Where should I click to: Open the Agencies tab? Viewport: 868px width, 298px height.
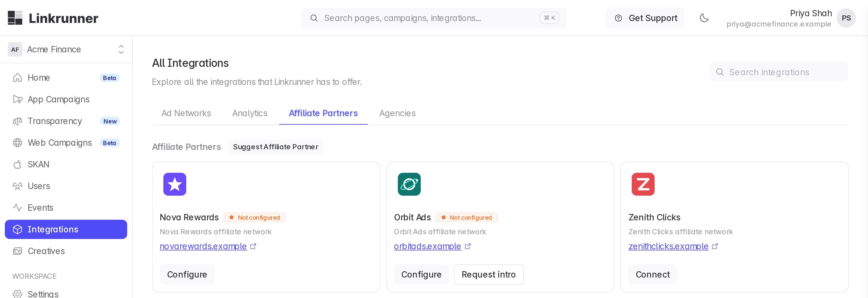[x=397, y=113]
